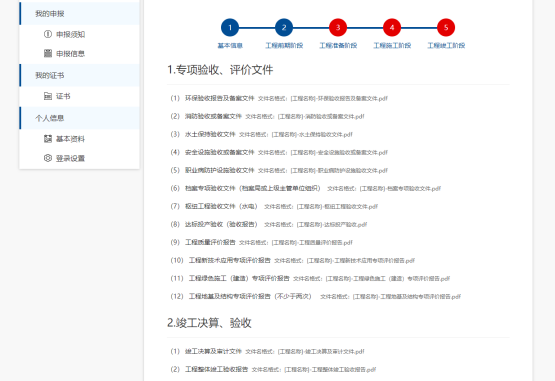The width and height of the screenshot is (555, 381).
Task: Click item (3) 水土保持验收文件
Action: 210,134
